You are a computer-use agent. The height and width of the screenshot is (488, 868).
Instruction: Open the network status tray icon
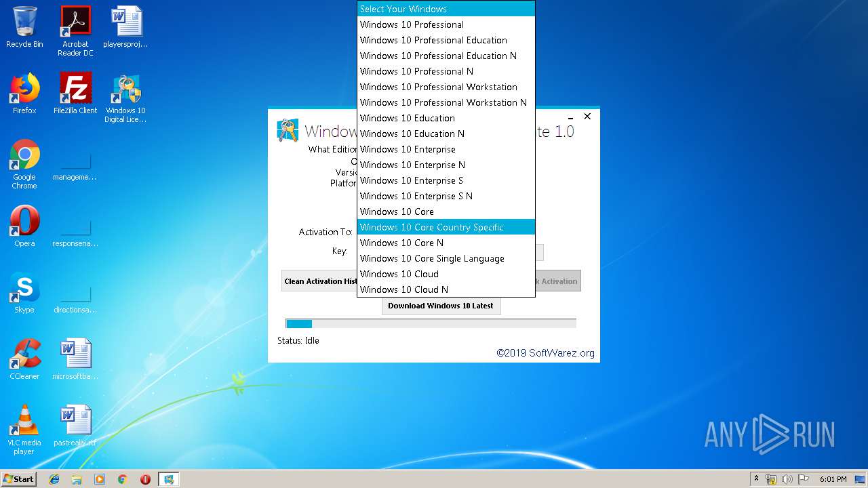coord(771,479)
